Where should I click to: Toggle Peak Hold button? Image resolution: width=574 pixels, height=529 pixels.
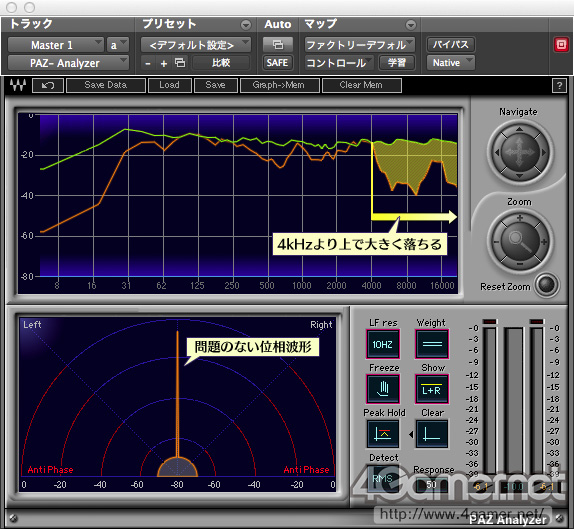click(x=383, y=434)
